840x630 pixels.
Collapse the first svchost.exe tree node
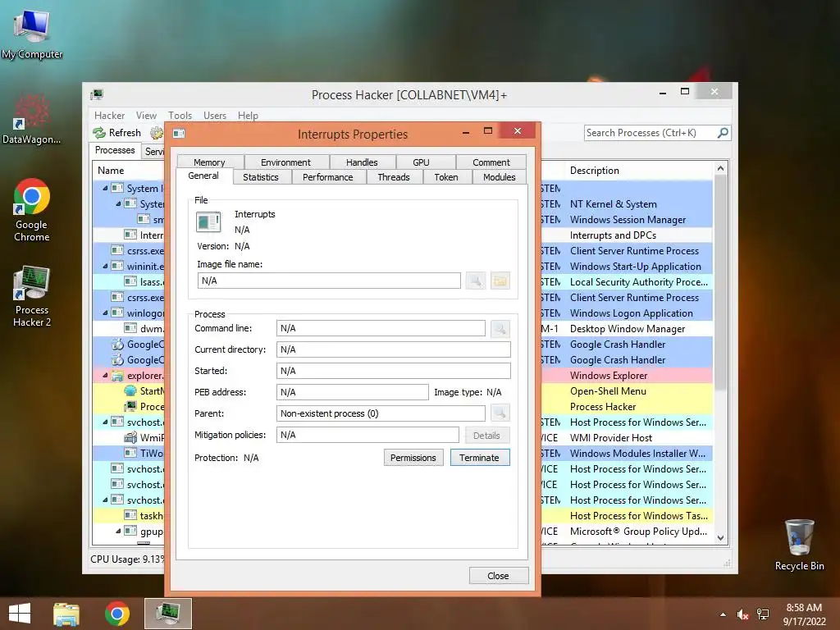[105, 422]
